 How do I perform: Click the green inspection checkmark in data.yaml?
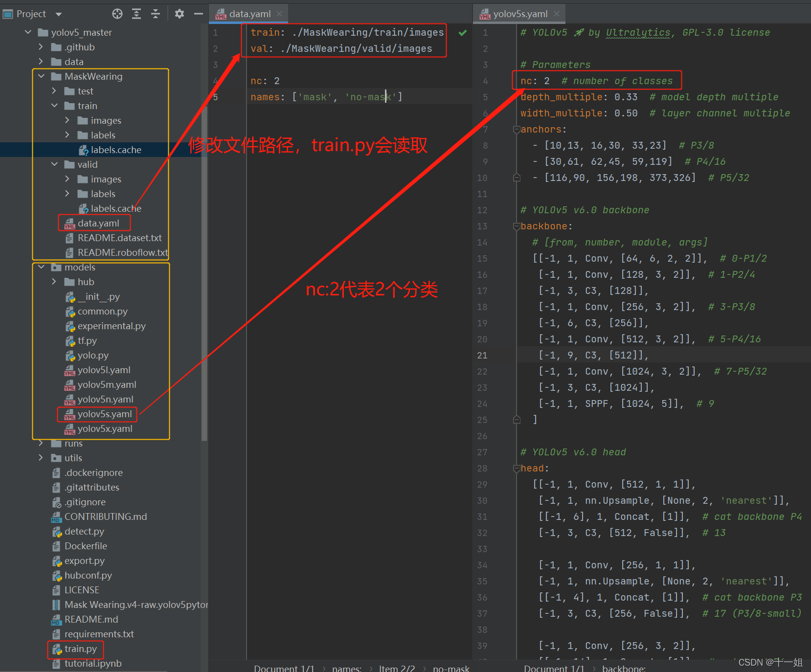(x=462, y=33)
